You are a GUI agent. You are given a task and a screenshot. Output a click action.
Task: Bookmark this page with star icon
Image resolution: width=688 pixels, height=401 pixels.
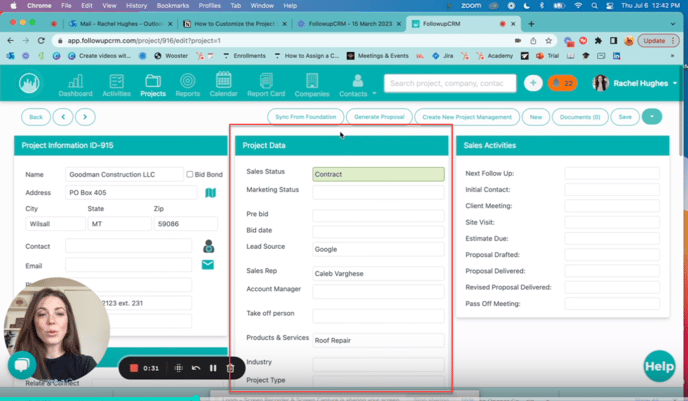[x=548, y=41]
